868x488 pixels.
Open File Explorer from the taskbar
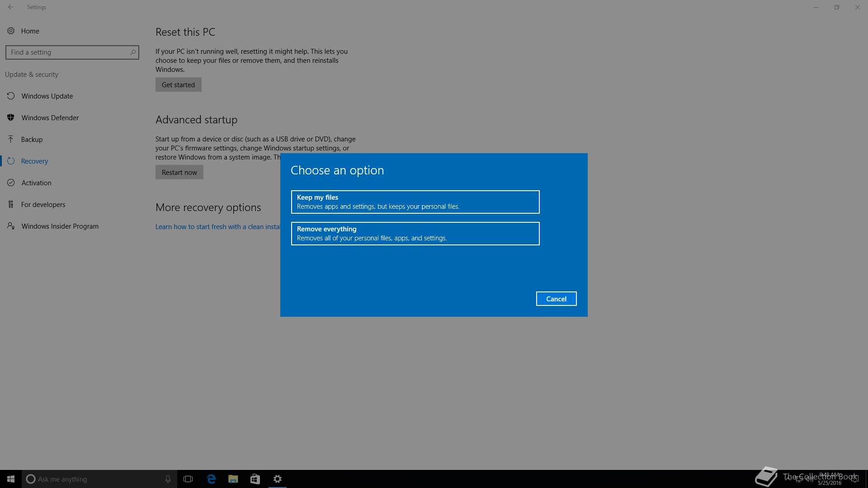pos(233,479)
